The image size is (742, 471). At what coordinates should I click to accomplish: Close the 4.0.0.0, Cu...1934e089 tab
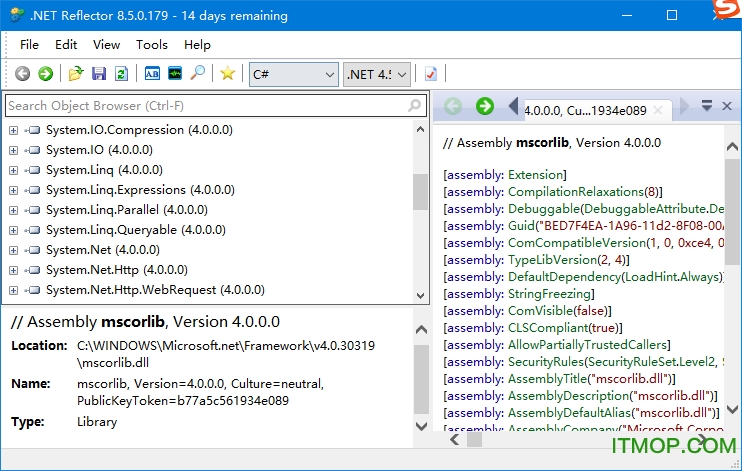point(658,110)
